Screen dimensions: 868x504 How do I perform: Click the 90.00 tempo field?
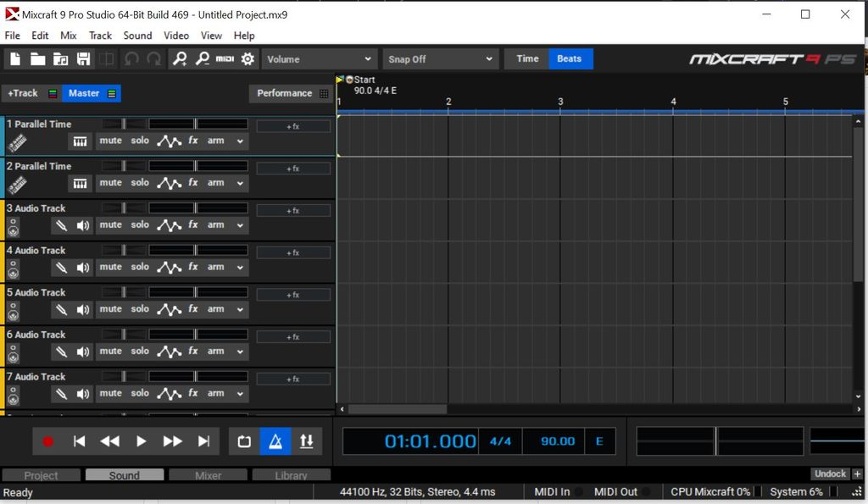[558, 441]
